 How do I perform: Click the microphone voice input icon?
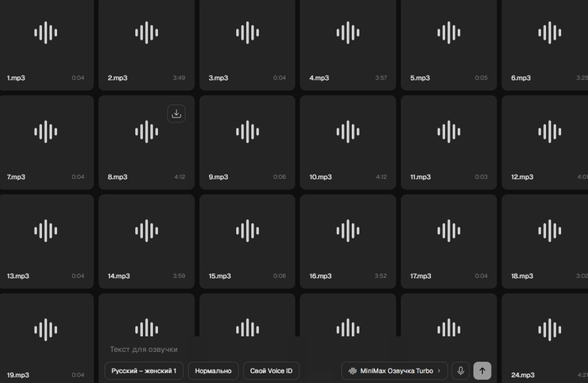(460, 370)
